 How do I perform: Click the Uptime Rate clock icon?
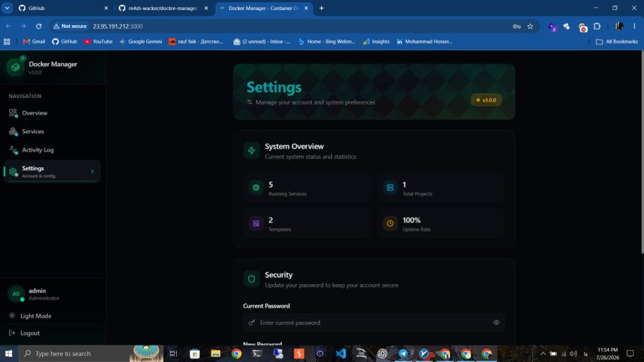pyautogui.click(x=390, y=223)
